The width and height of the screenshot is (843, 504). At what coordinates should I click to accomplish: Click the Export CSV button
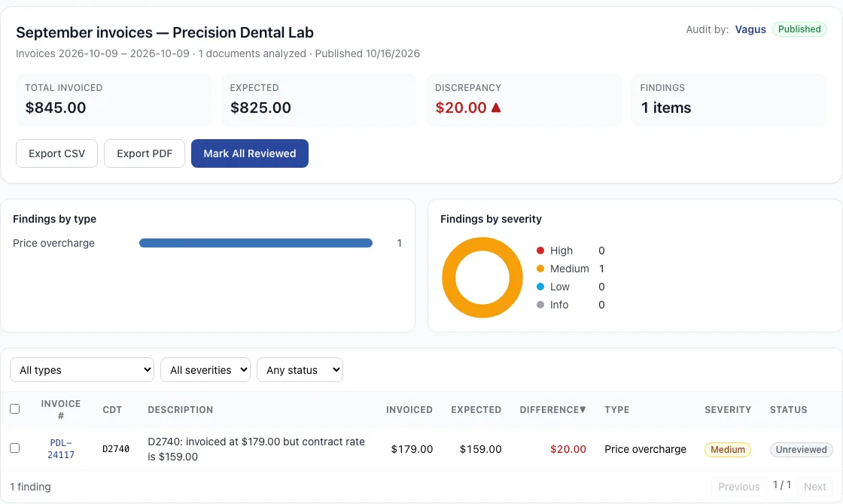tap(56, 153)
